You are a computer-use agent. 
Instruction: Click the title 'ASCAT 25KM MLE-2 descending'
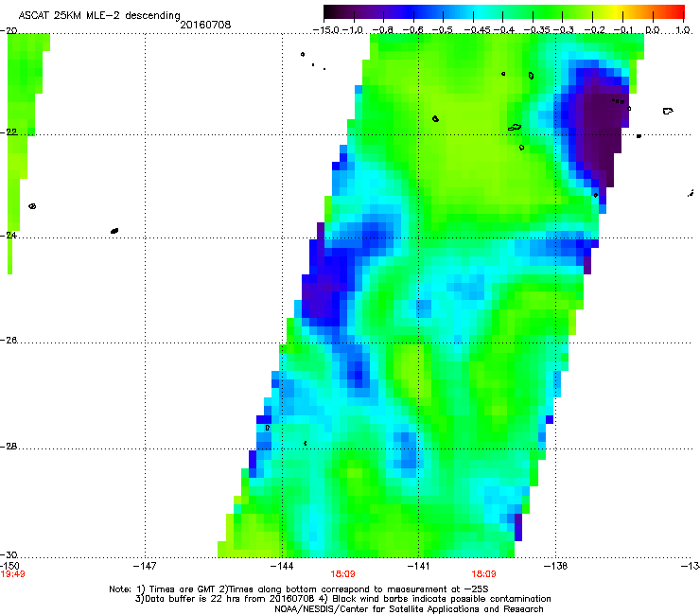click(99, 15)
